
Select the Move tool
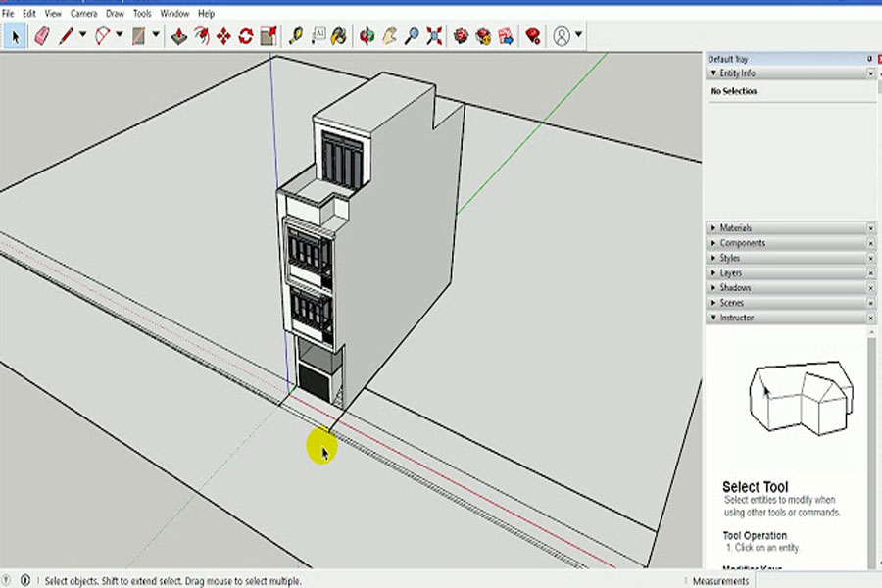pos(223,36)
